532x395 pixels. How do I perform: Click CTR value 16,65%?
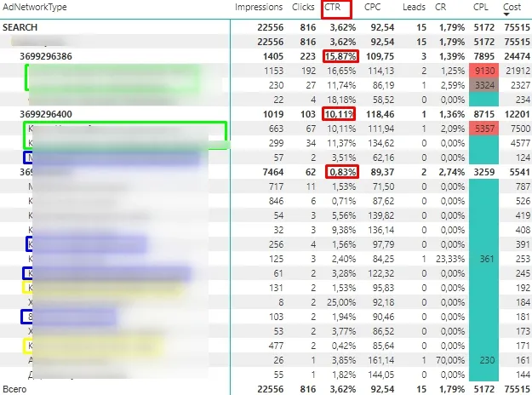click(341, 71)
